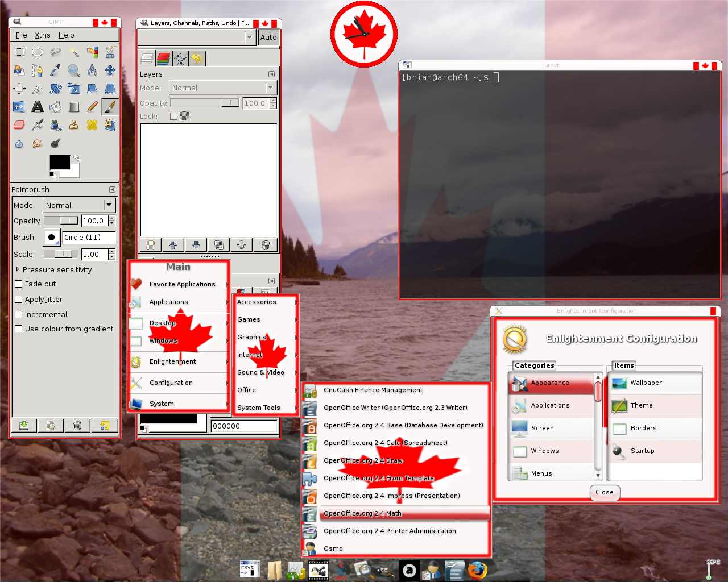Open the Layers panel tab menu arrow
728x582 pixels.
[x=271, y=74]
